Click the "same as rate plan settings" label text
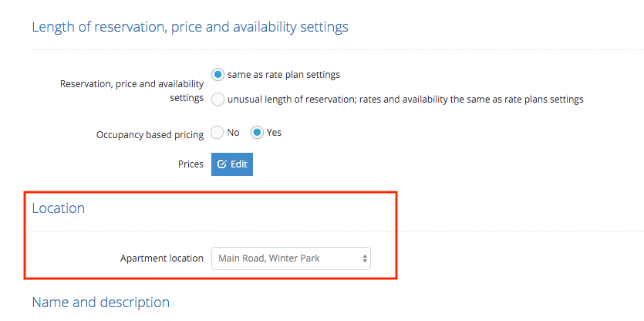The width and height of the screenshot is (644, 321). (284, 75)
